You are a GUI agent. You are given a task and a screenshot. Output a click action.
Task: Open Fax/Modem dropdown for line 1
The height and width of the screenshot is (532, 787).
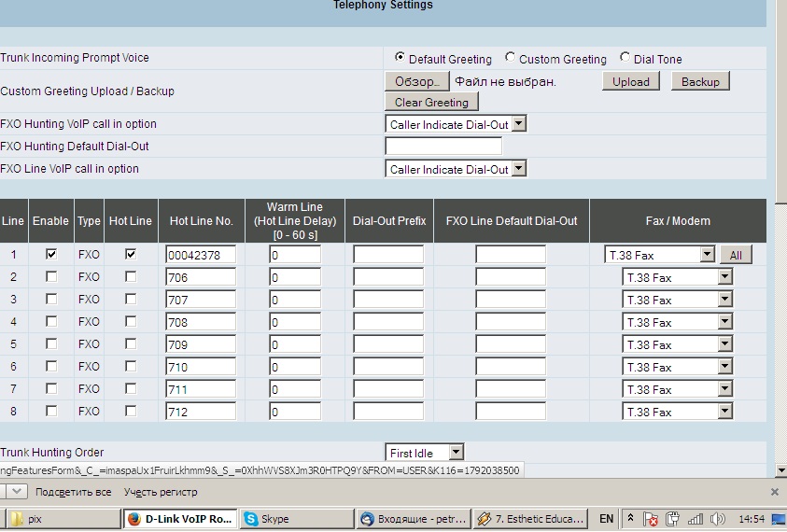(659, 255)
